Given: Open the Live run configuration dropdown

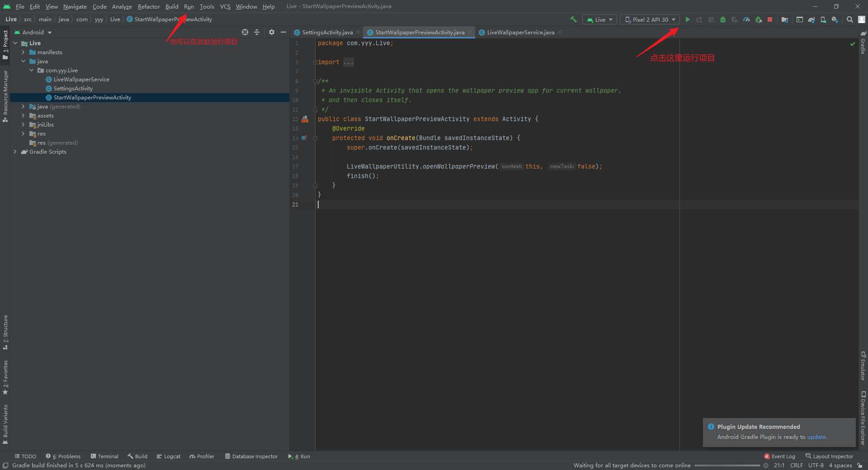Looking at the screenshot, I should click(x=599, y=19).
